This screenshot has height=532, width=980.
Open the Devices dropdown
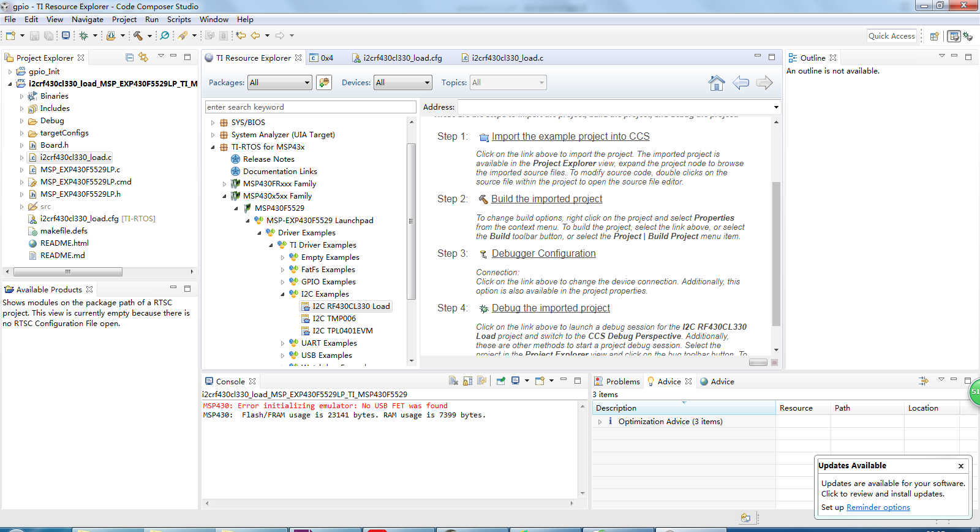(403, 82)
